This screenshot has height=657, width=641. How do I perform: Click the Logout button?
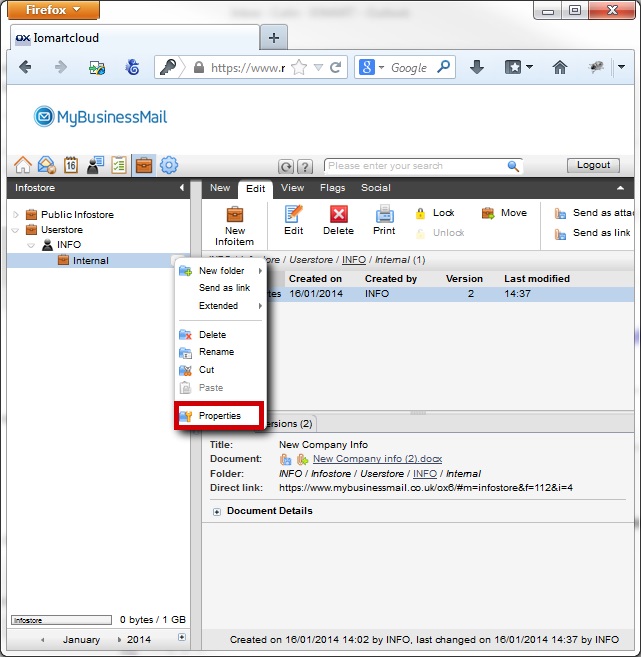tap(593, 165)
